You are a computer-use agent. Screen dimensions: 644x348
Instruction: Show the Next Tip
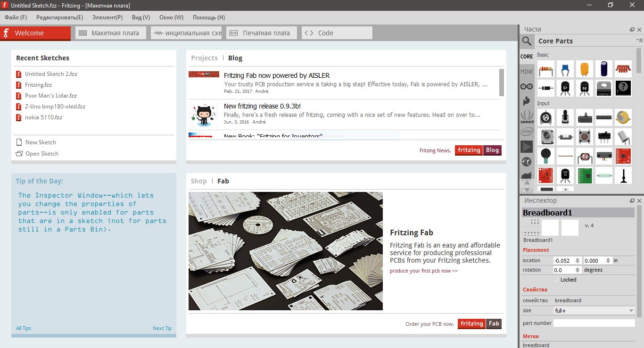[x=162, y=328]
